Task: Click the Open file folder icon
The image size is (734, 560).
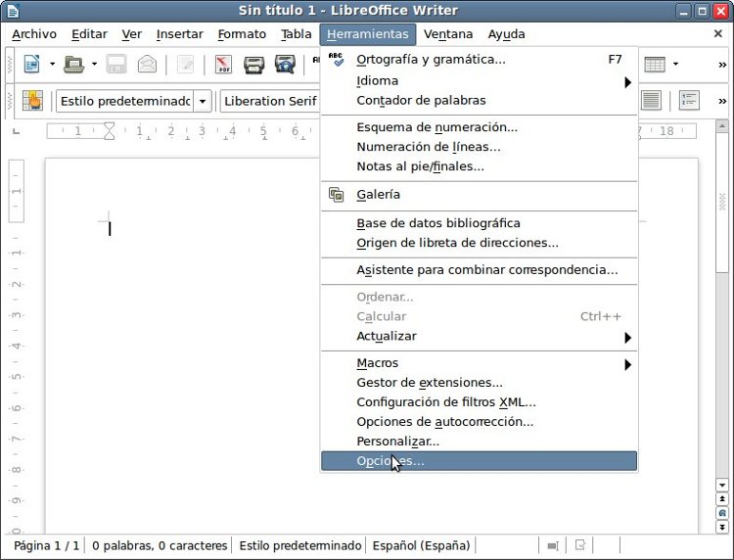Action: pos(74,65)
